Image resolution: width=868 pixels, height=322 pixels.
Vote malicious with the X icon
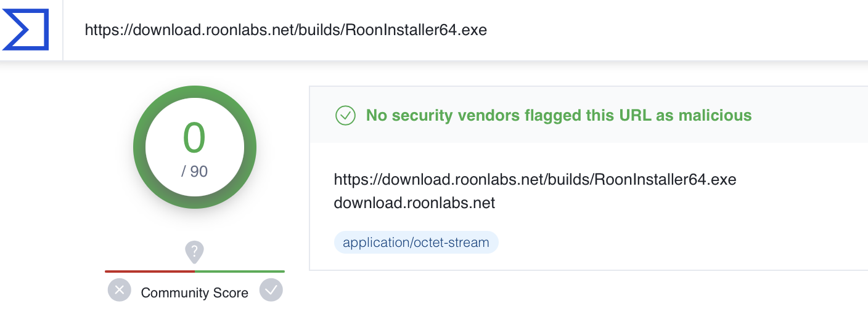(120, 289)
